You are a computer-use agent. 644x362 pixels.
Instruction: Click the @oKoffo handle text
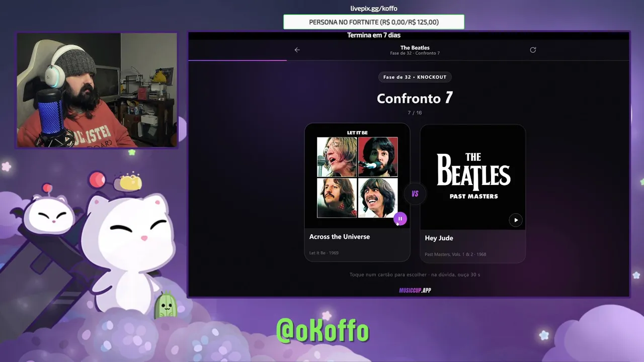pos(323,330)
